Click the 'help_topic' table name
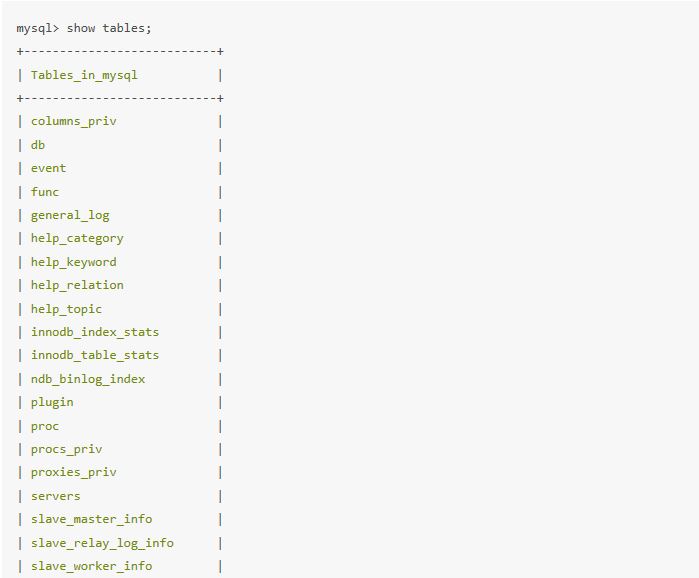Screen dimensions: 699x578 pyautogui.click(x=66, y=309)
